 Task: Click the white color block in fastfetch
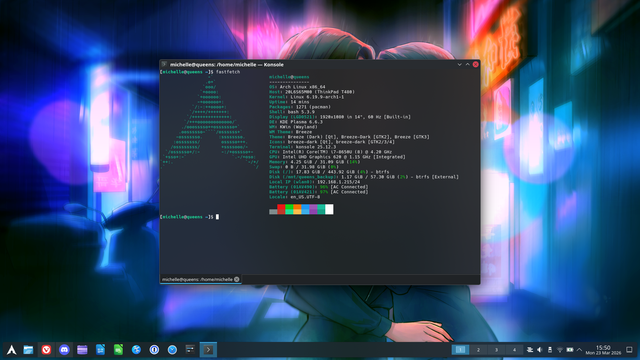(329, 209)
